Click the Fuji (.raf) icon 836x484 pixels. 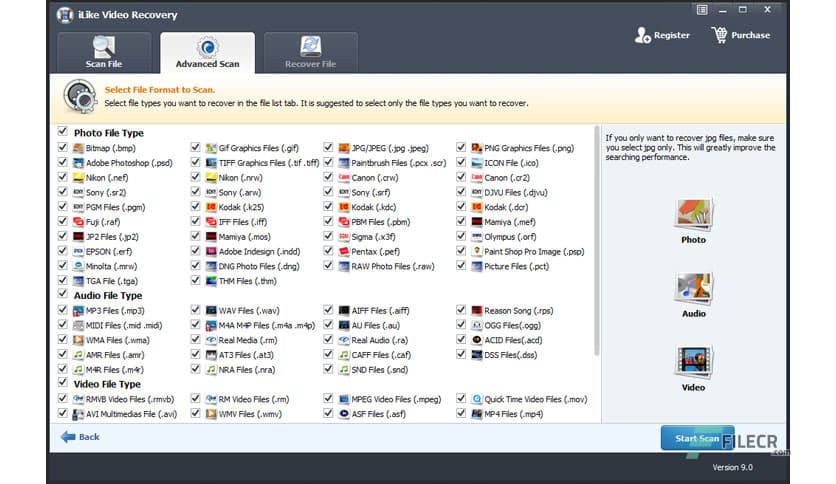[78, 222]
